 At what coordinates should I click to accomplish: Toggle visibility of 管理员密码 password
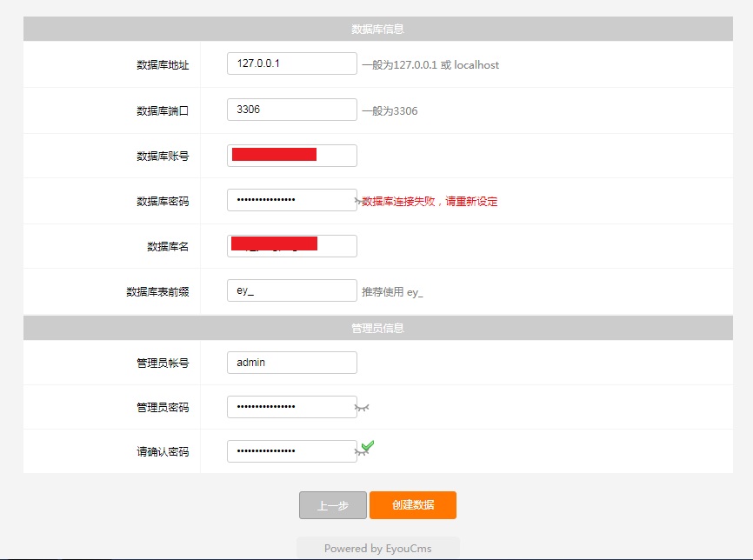coord(362,408)
